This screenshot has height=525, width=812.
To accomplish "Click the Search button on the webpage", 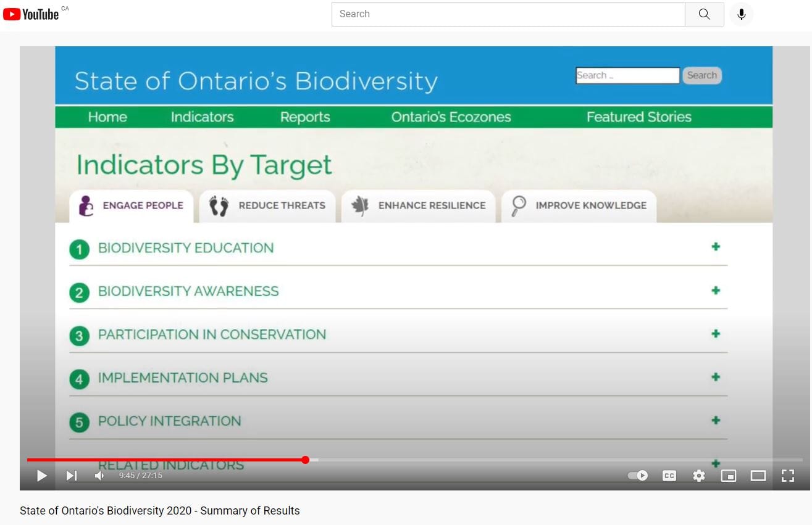I will [x=702, y=75].
